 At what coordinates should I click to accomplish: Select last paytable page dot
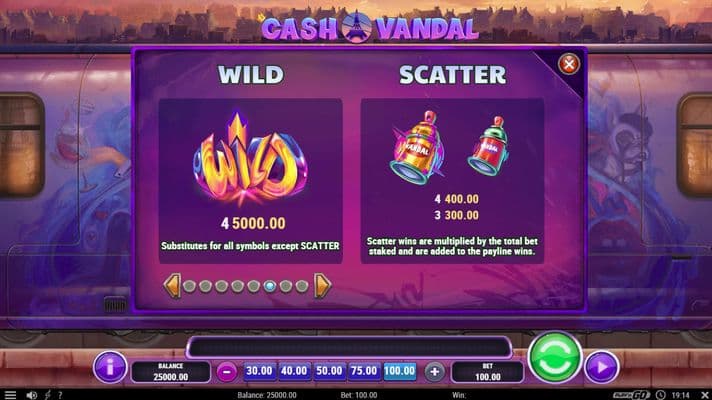[302, 286]
